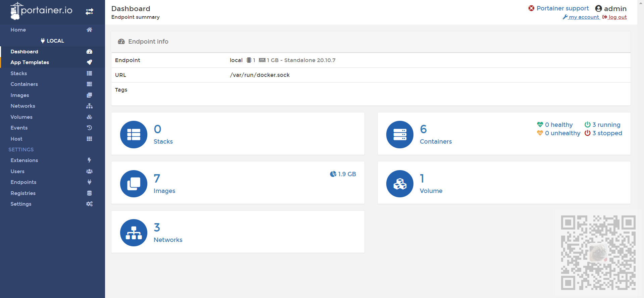Click the Portainer support link
Screen dimensions: 644x298
tap(562, 8)
